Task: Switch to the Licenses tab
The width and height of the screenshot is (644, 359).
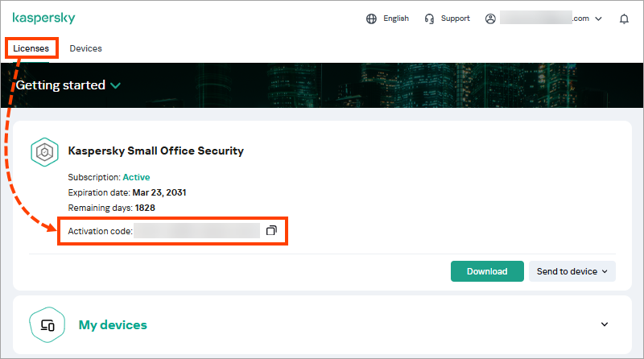Action: click(31, 48)
